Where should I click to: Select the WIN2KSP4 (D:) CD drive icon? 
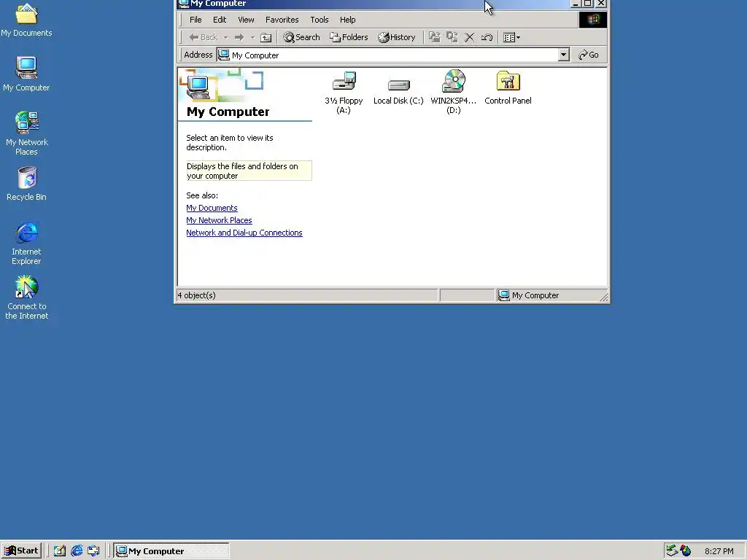coord(453,93)
